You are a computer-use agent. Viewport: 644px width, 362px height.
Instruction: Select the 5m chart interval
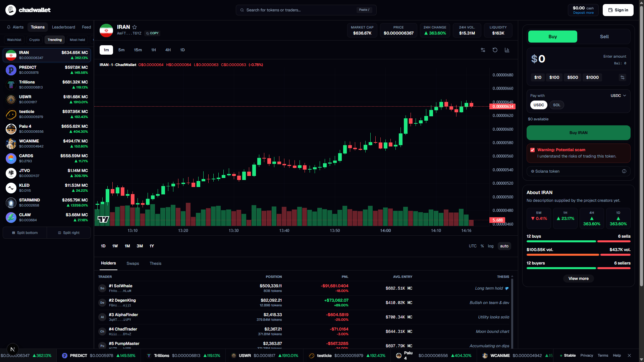point(121,50)
